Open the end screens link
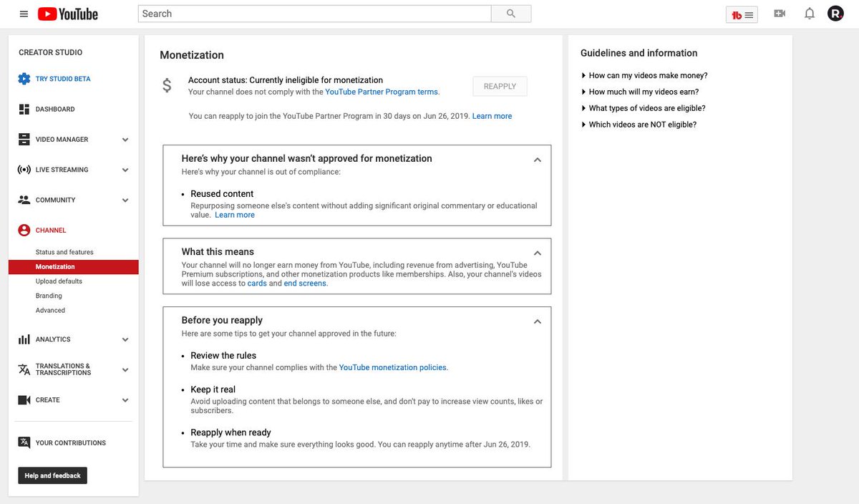 (x=305, y=283)
